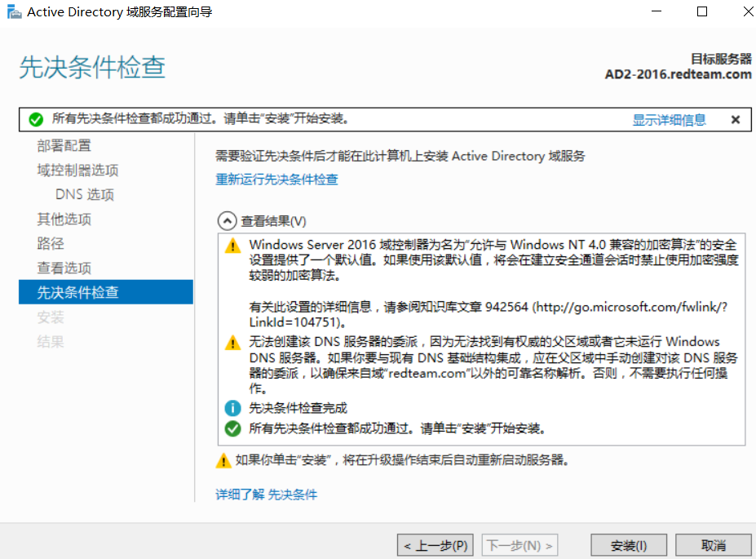Click warning icon beside automatic restart notice
Viewport: 756px width, 559px height.
click(223, 460)
